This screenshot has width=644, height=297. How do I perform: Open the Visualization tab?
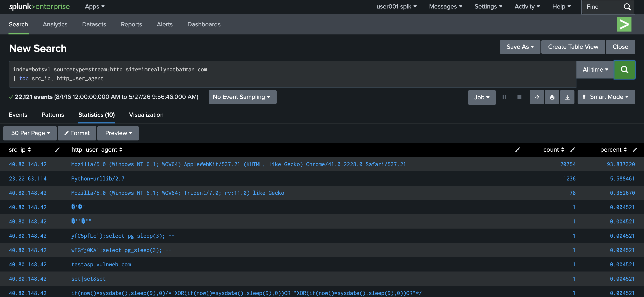click(x=146, y=115)
